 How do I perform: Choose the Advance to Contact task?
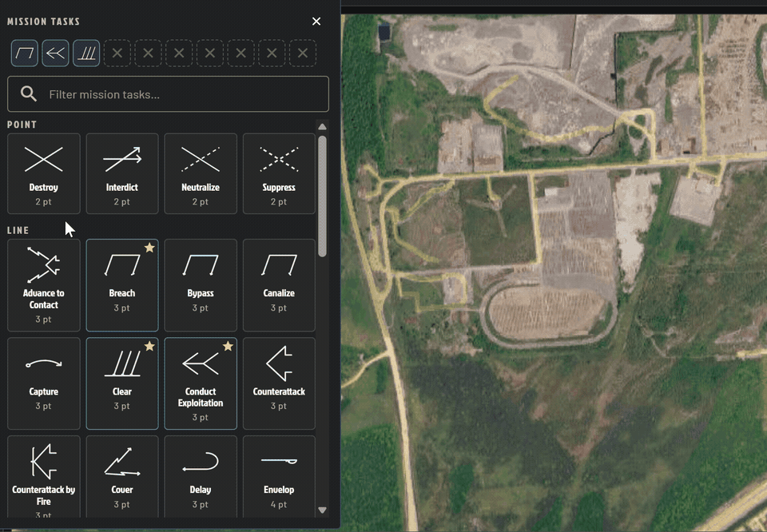43,285
